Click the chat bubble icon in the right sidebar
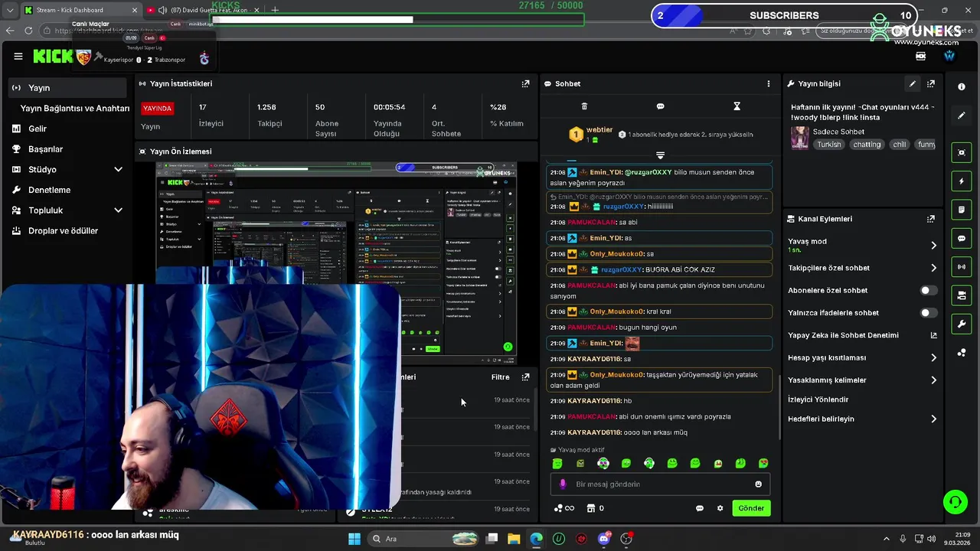Screen dimensions: 980x551 (962, 238)
